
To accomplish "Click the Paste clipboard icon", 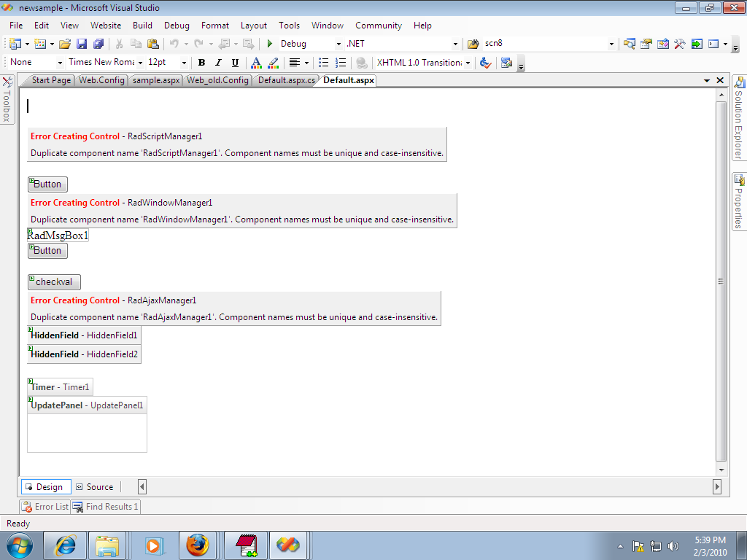I will (x=153, y=44).
